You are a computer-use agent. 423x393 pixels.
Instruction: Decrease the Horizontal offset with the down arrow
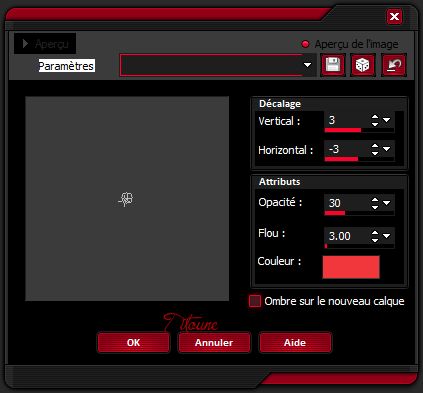tap(375, 153)
